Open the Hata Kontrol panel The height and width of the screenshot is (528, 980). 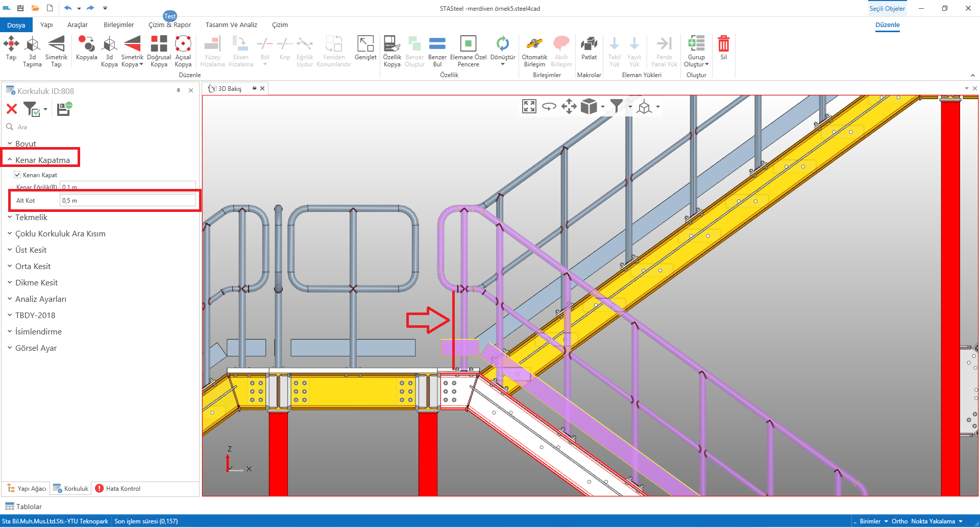click(x=118, y=489)
